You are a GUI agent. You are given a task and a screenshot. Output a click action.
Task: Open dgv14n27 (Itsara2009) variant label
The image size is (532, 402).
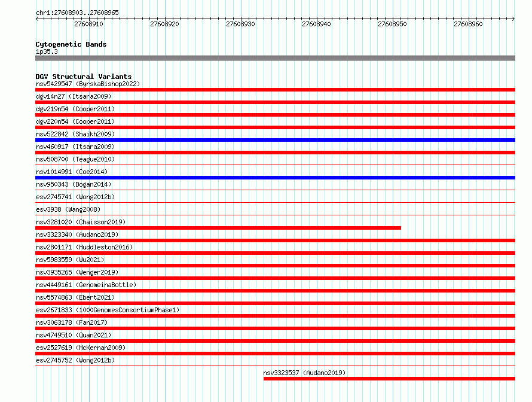(x=74, y=96)
